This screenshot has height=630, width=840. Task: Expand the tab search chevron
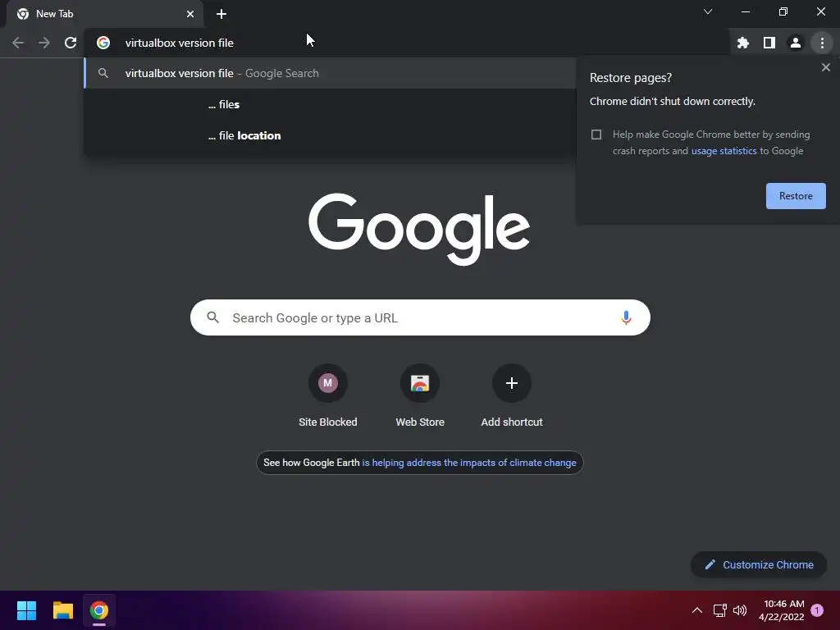click(708, 11)
